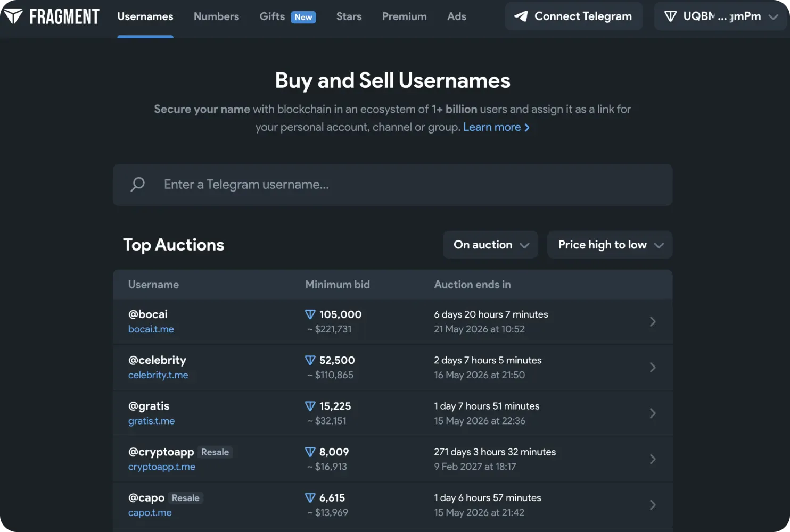Click the 105,000 minimum bid value
This screenshot has width=790, height=532.
point(341,314)
